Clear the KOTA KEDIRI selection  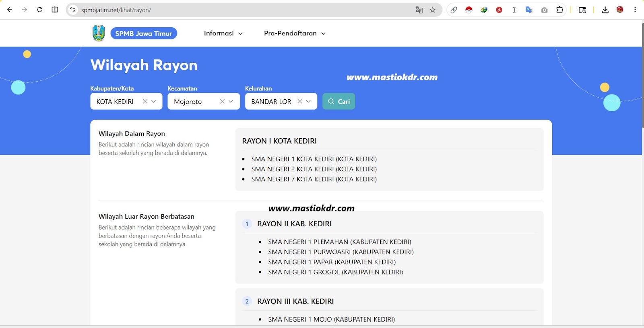click(x=145, y=102)
